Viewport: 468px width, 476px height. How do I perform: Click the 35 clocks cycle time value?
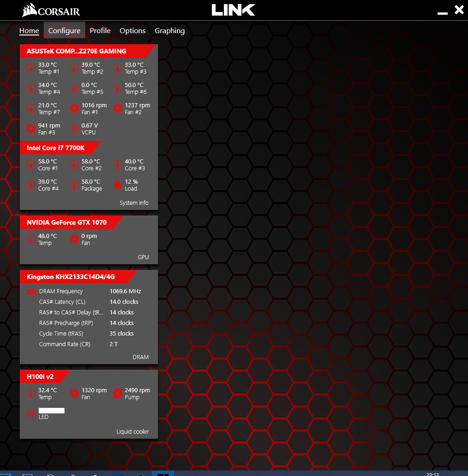pos(122,333)
